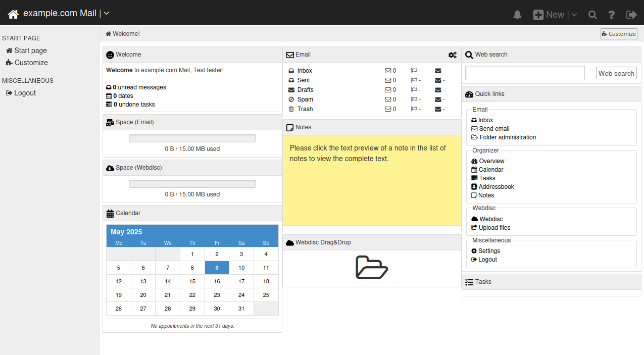Click the plus icon beside New

click(x=538, y=15)
